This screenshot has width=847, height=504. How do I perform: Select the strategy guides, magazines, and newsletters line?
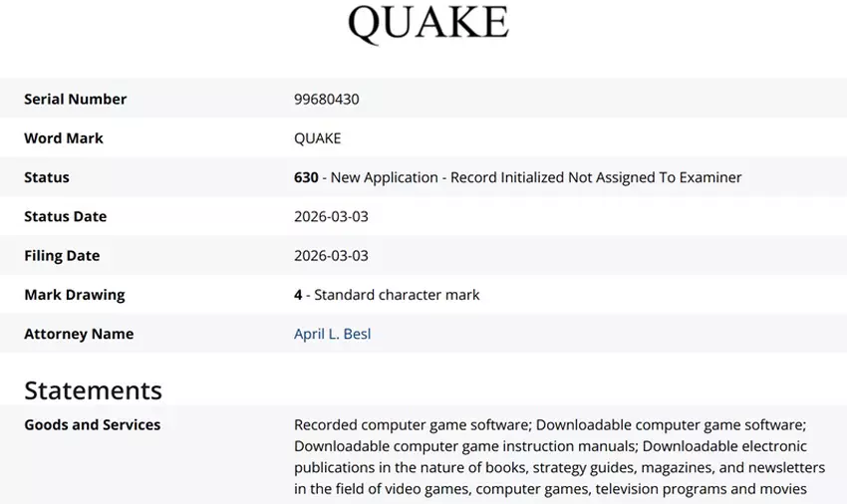559,468
